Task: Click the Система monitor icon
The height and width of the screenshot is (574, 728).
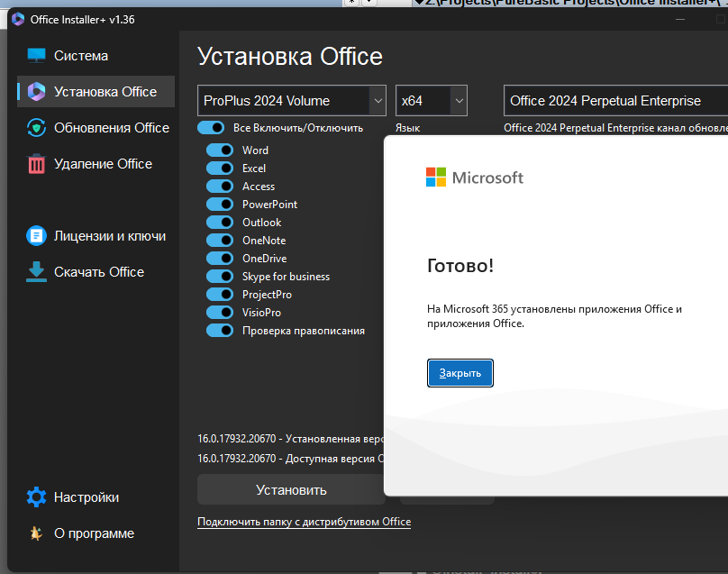Action: [36, 56]
